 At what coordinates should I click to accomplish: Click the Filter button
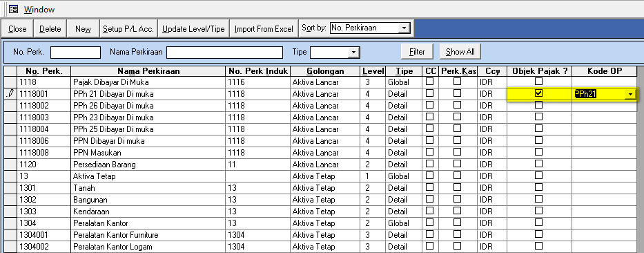click(417, 52)
